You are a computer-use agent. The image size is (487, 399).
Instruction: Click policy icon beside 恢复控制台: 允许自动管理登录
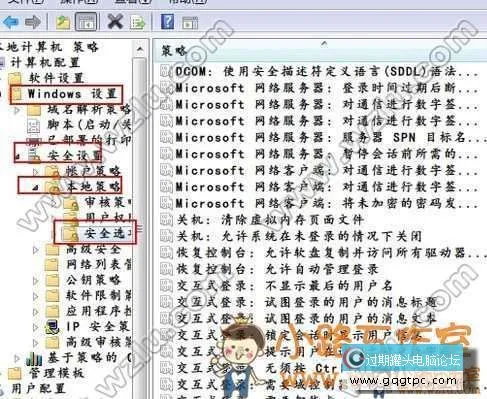tap(166, 269)
